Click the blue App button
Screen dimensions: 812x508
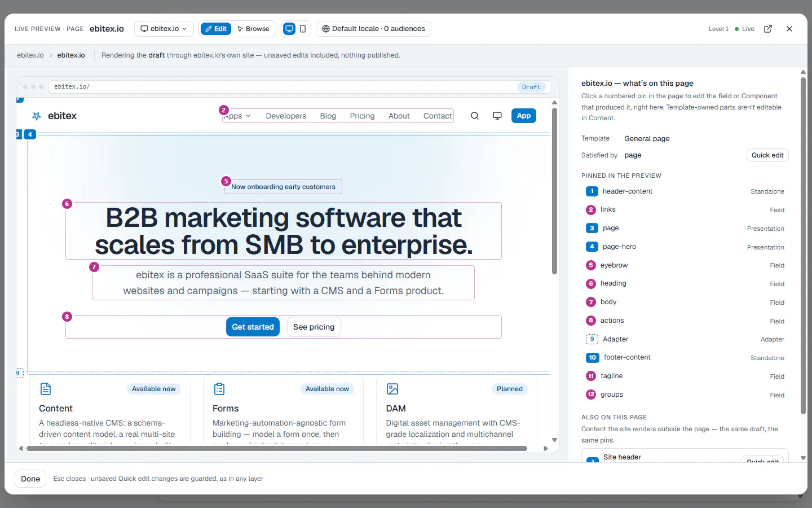click(x=524, y=116)
